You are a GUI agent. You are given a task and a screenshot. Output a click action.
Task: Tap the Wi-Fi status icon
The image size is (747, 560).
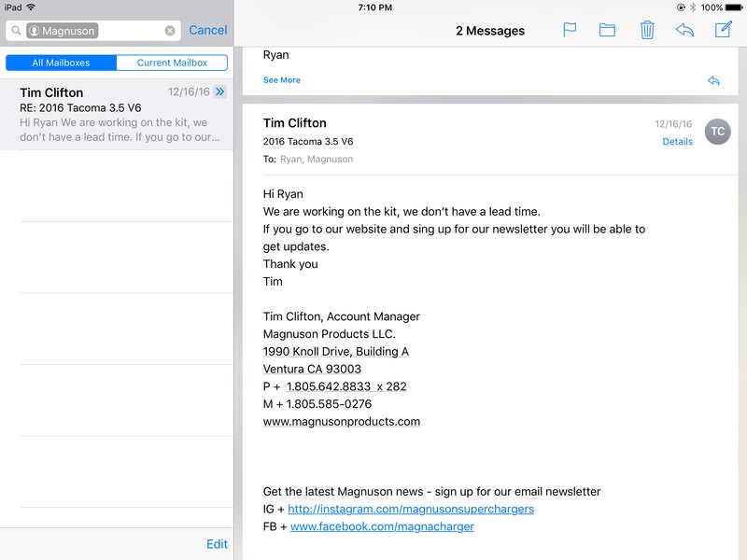pos(31,7)
